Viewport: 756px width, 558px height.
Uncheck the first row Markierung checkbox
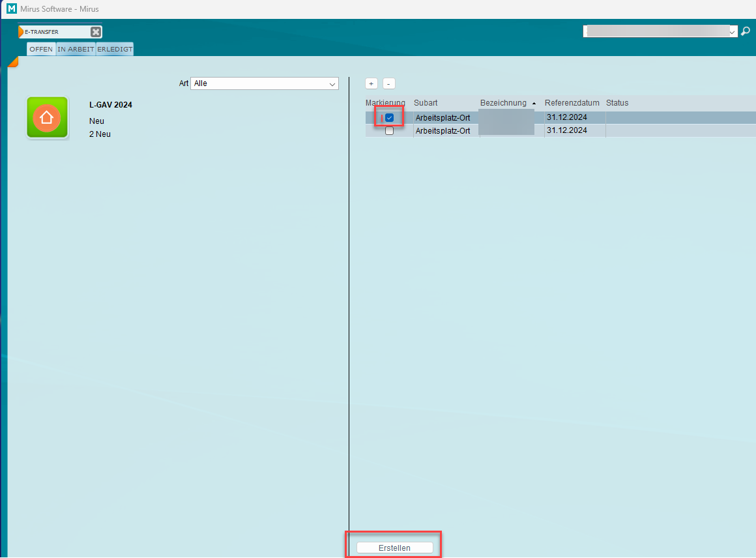pyautogui.click(x=389, y=118)
